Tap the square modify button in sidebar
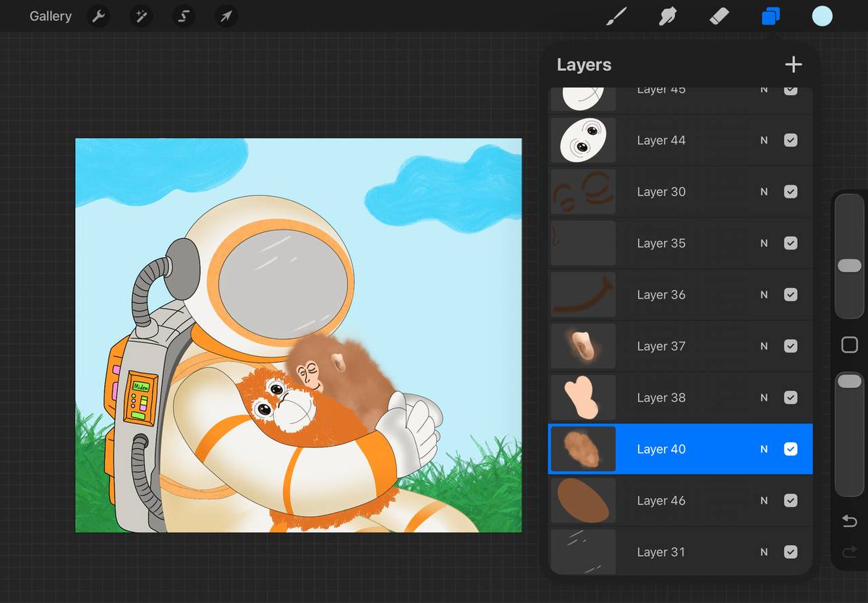This screenshot has width=868, height=603. (x=849, y=345)
